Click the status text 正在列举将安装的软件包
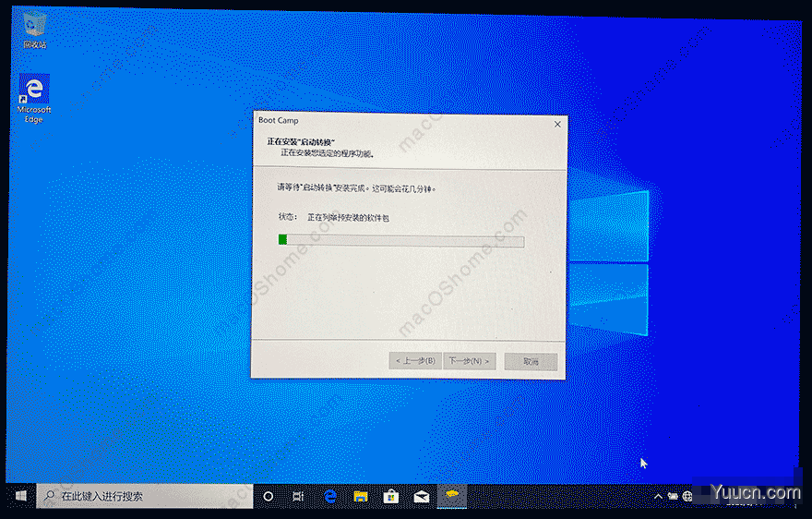Screen dimensions: 812x519 (x=348, y=218)
